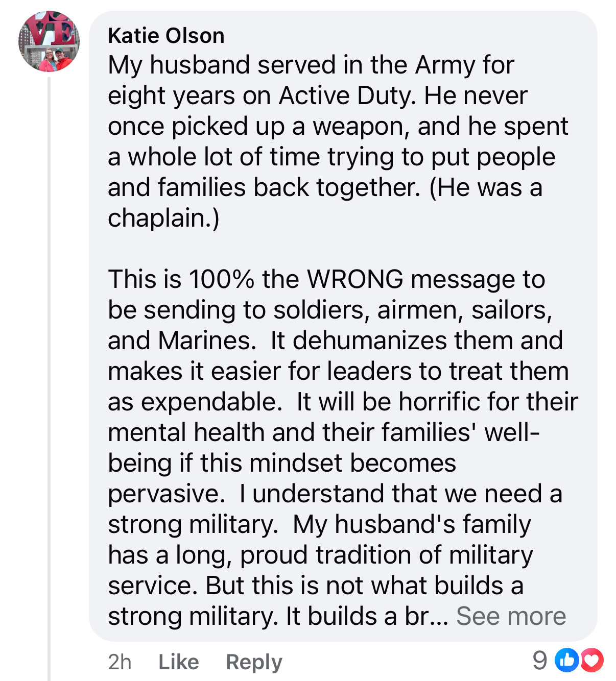Expand the comment with See more
This screenshot has height=681, width=616.
coord(511,616)
